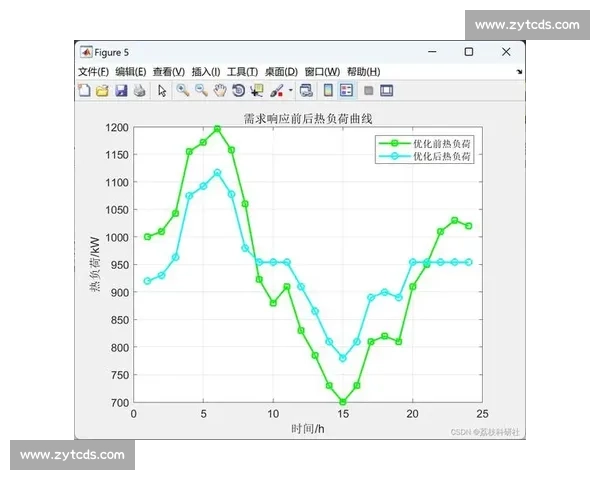Select the Zoom In magnifier tool
Viewport: 600px width, 480px height.
click(x=183, y=90)
